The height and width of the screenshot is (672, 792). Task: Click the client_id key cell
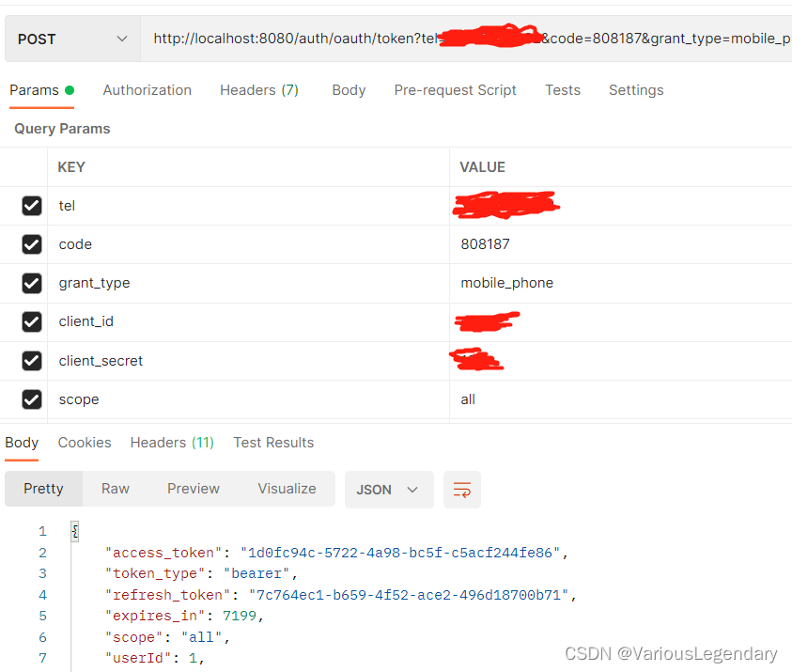coord(249,321)
